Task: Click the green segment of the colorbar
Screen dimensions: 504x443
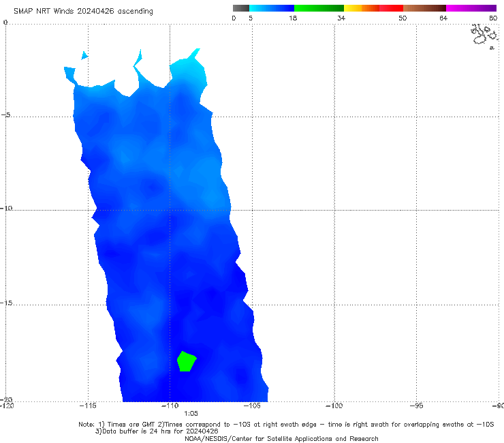Action: [319, 8]
